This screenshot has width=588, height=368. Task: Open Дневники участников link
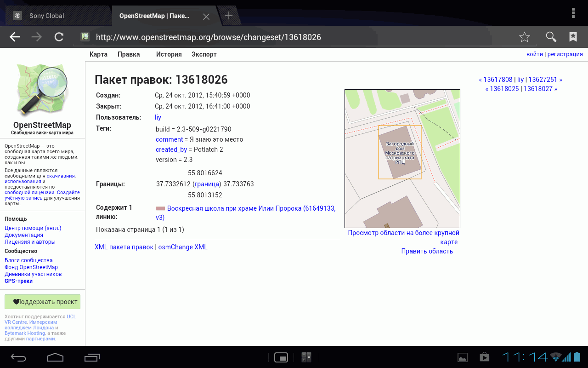33,274
